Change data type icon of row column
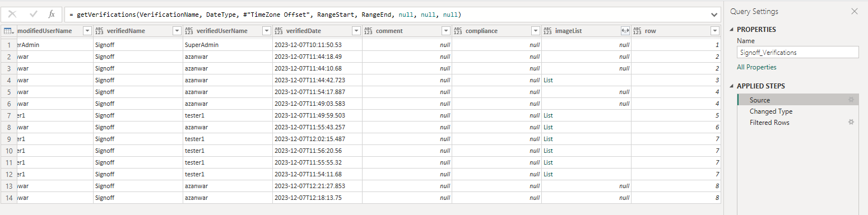 pos(638,31)
